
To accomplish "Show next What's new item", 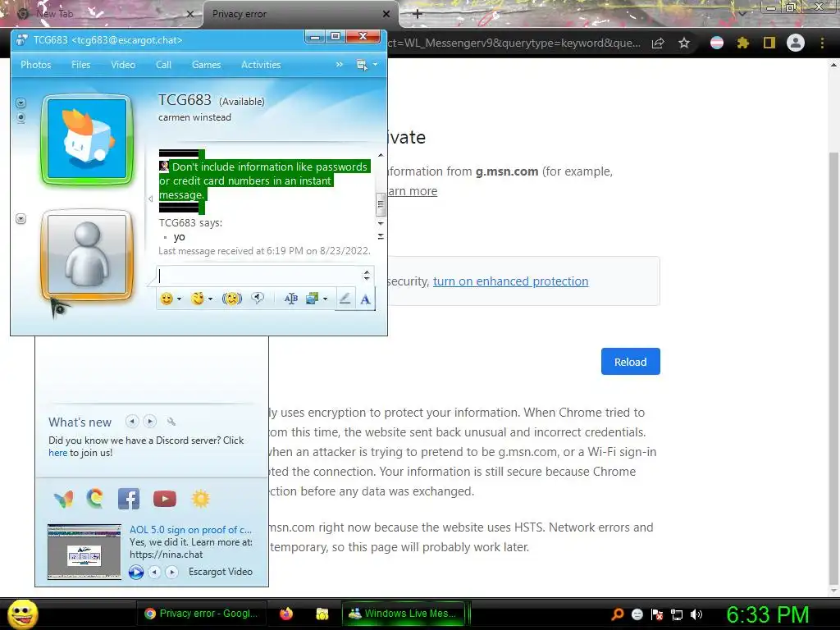I will (150, 422).
